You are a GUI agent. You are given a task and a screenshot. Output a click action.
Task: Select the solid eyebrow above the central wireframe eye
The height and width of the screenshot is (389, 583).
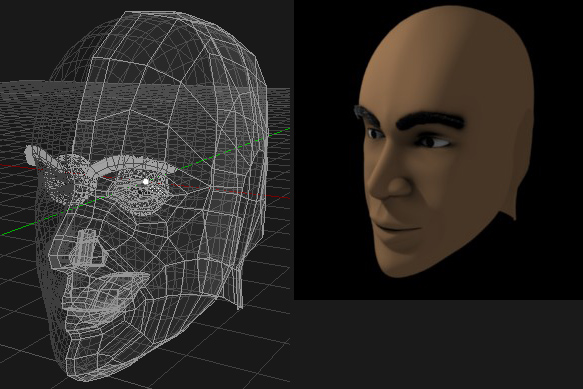coord(134,164)
